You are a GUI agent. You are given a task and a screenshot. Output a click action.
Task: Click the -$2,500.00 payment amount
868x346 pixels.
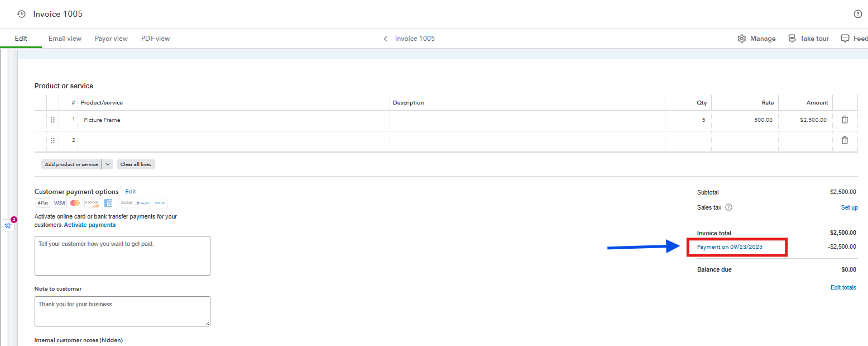click(842, 247)
